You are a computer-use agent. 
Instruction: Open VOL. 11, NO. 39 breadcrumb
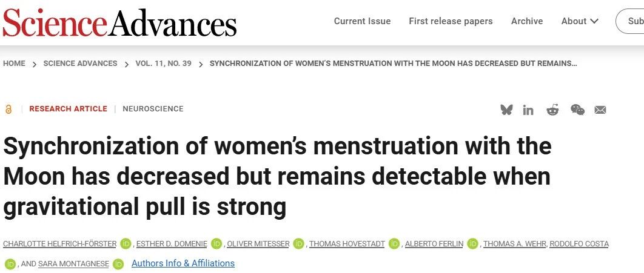(164, 64)
